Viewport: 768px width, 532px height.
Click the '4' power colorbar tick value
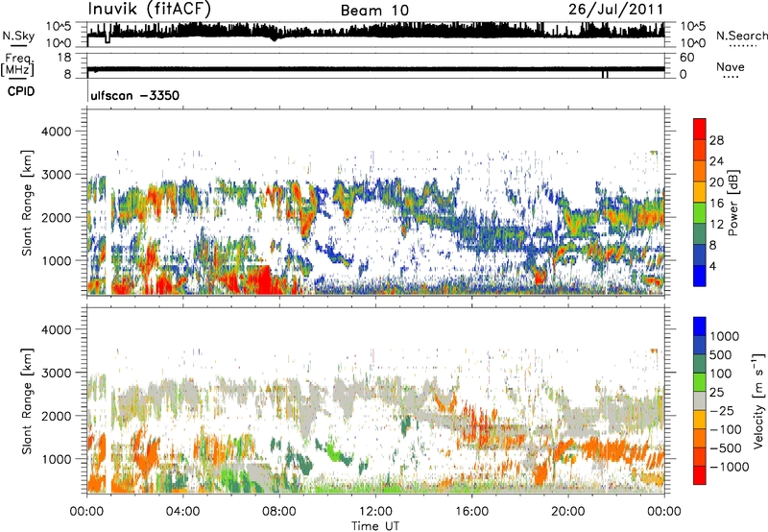coord(712,267)
